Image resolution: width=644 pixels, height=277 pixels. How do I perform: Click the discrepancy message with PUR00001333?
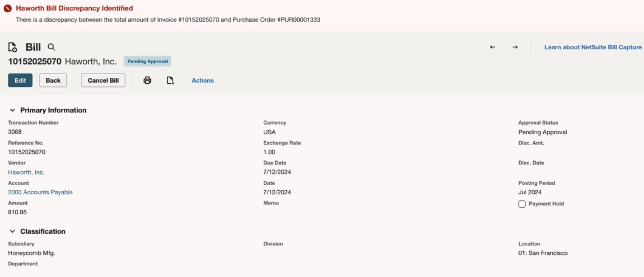pyautogui.click(x=168, y=20)
